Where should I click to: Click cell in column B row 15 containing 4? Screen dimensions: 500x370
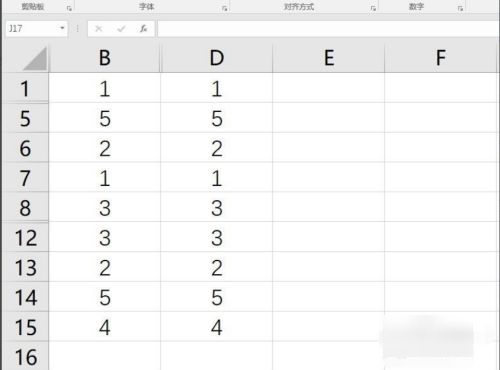tap(105, 327)
